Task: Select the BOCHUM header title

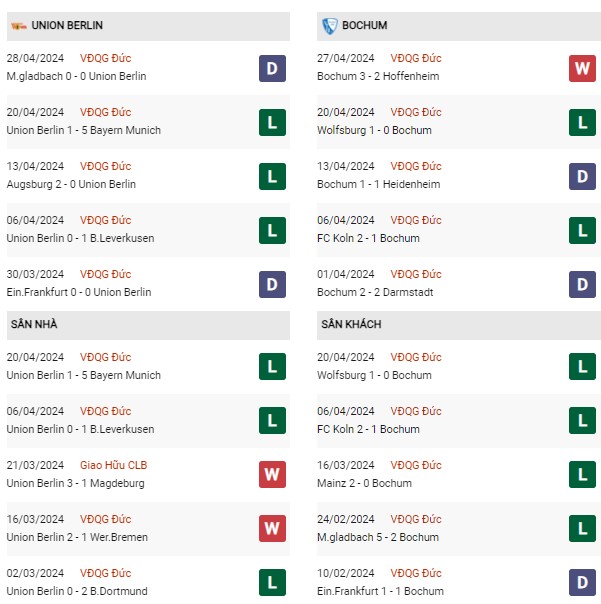Action: [x=364, y=25]
